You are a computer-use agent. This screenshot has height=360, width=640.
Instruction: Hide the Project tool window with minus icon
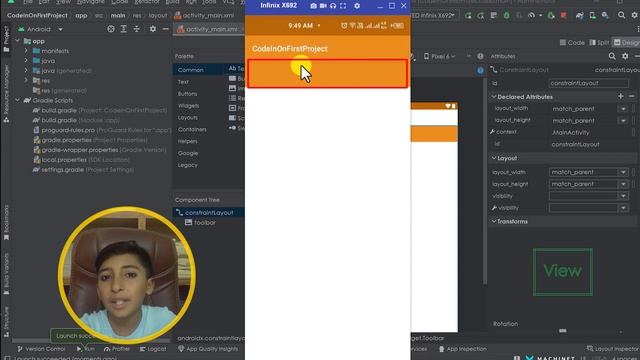(x=165, y=29)
